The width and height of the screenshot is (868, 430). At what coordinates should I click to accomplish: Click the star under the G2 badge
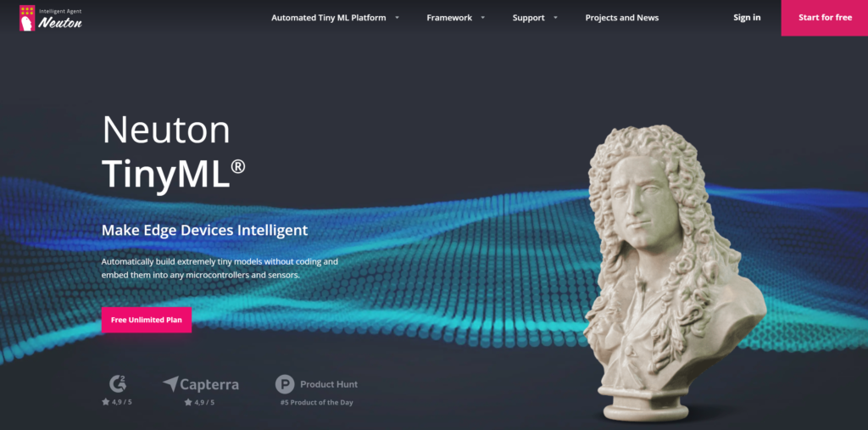click(x=106, y=402)
